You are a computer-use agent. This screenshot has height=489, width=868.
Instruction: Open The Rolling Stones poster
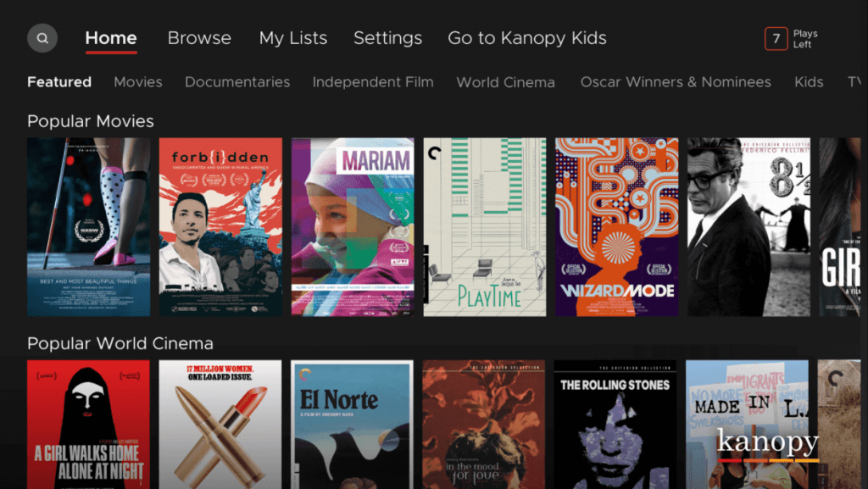[x=615, y=425]
